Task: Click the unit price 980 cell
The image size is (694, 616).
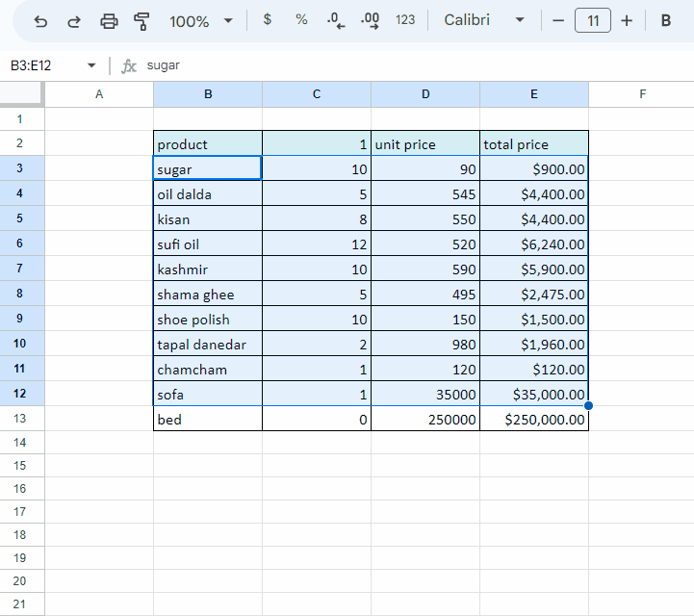Action: click(425, 344)
